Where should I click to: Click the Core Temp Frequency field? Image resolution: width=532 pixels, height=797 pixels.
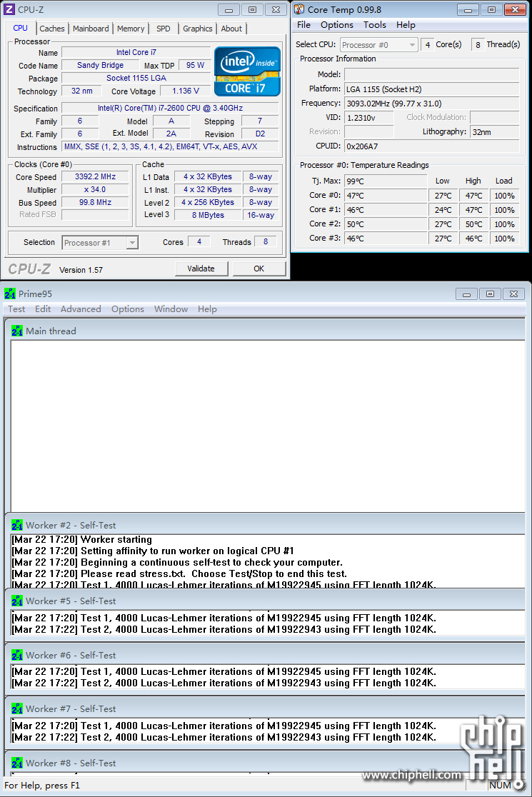[432, 103]
